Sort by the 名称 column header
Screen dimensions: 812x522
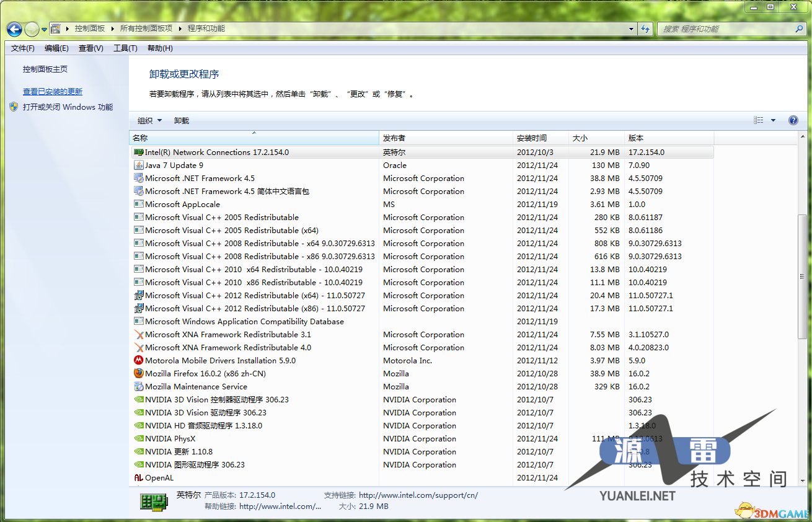[x=254, y=138]
